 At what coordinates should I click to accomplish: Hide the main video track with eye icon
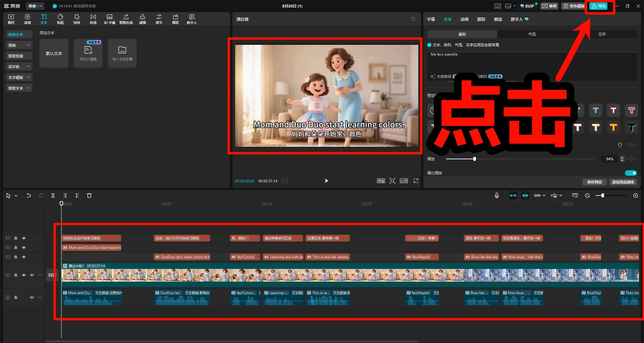tap(24, 275)
